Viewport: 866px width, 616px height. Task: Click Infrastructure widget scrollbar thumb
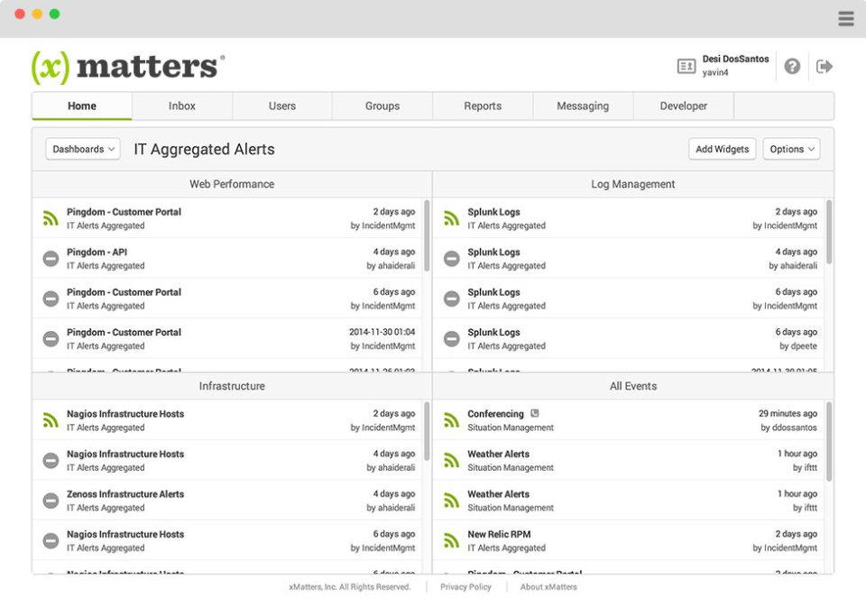click(427, 431)
